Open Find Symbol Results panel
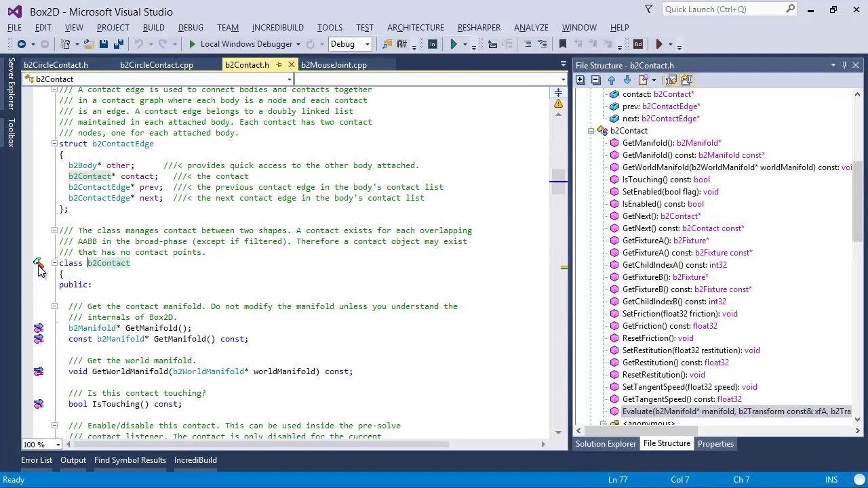 coord(130,460)
